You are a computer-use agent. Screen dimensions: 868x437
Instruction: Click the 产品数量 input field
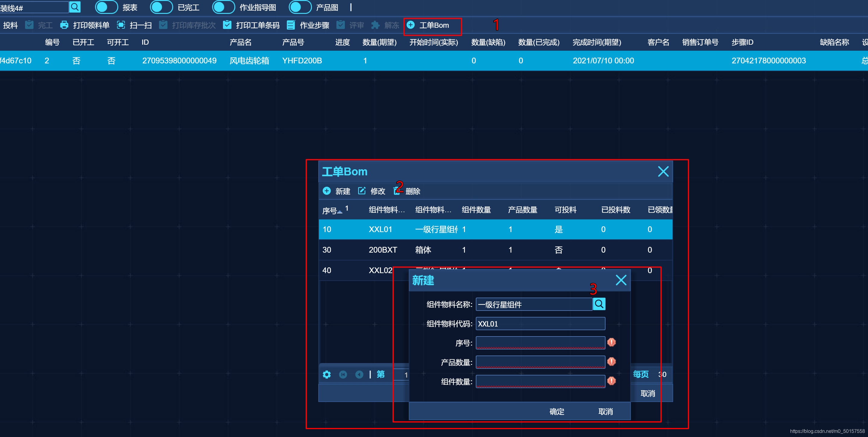pos(540,362)
